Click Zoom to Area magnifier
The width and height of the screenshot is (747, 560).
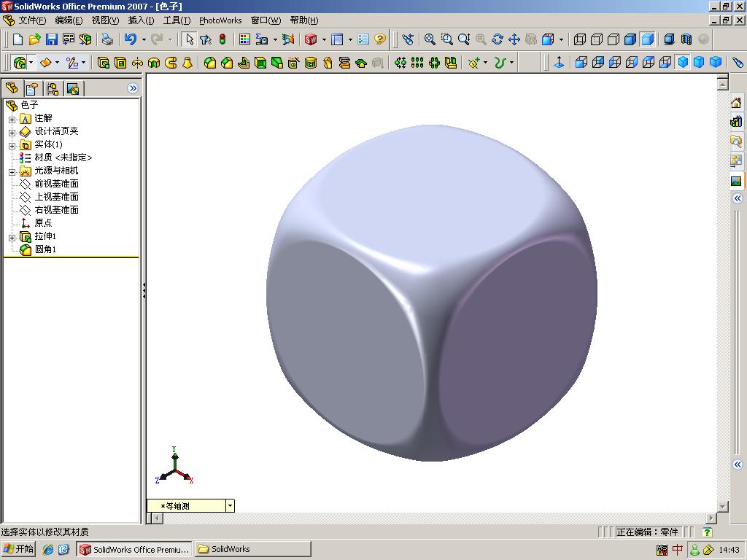pos(447,39)
